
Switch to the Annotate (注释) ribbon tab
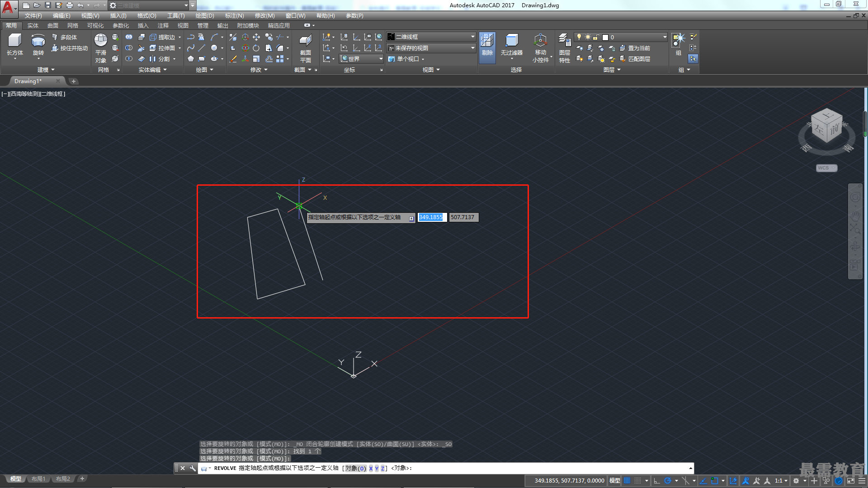coord(163,25)
